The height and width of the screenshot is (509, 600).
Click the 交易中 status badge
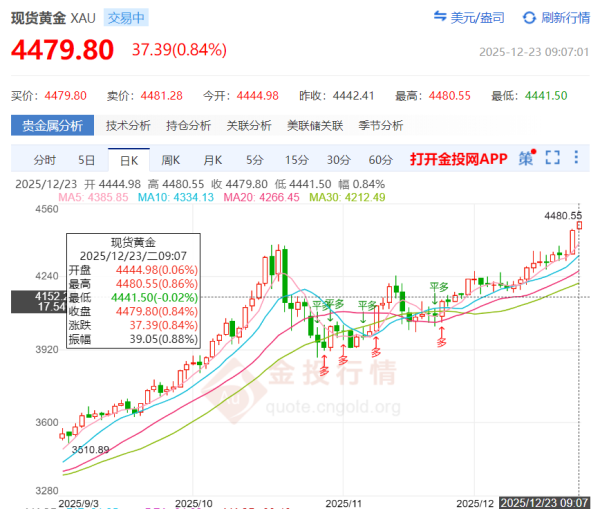click(x=126, y=18)
